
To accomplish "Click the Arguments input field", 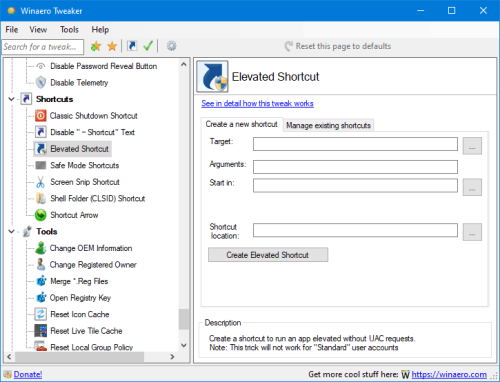I will (x=355, y=167).
